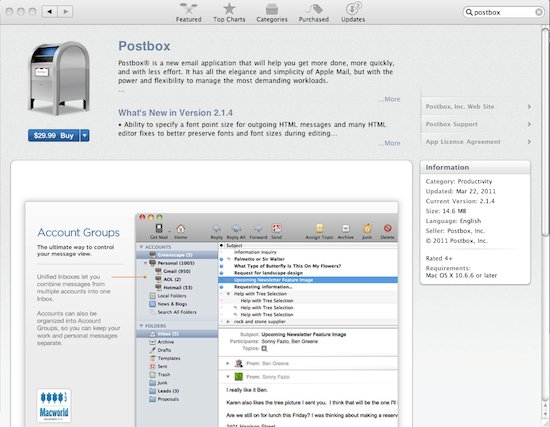Open the Purchased section
The width and height of the screenshot is (550, 427).
314,13
